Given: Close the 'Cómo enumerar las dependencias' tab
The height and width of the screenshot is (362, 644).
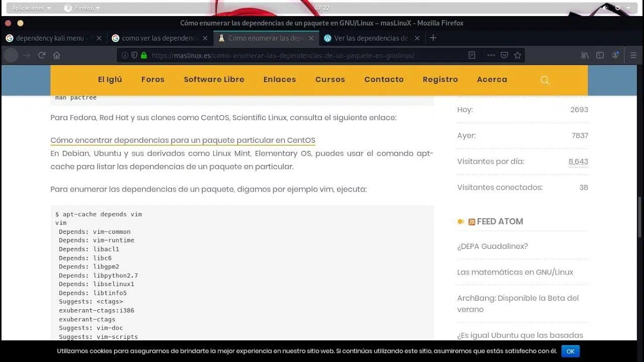Looking at the screenshot, I should tap(311, 38).
